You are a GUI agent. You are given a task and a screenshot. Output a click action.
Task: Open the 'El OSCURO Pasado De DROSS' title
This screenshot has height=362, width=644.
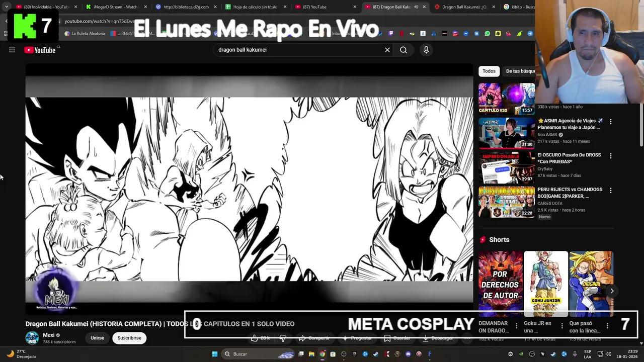click(x=569, y=158)
